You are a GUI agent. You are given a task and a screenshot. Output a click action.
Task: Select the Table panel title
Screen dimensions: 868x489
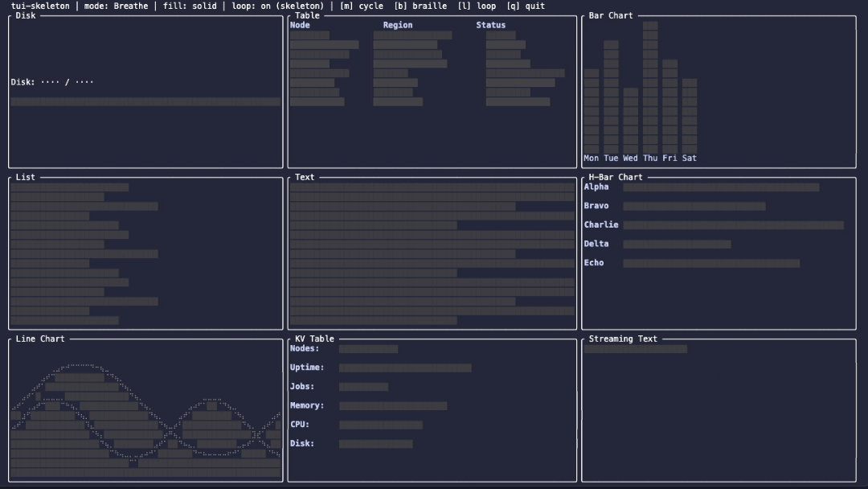307,15
